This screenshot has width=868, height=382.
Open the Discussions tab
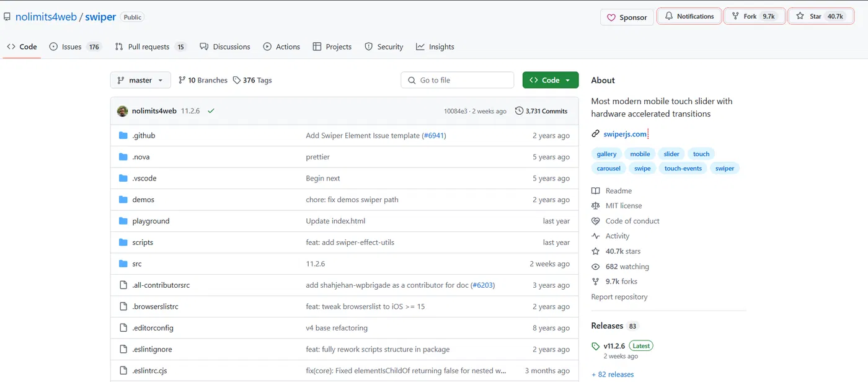point(225,47)
